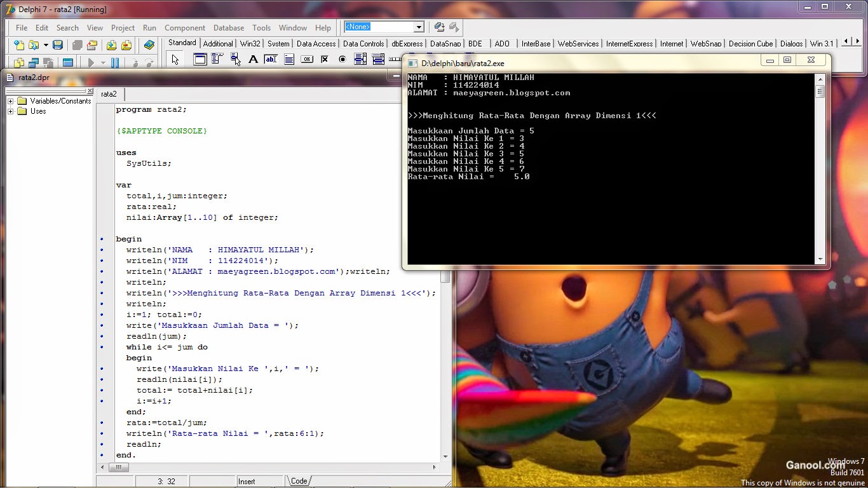Screen dimensions: 868x488
Task: Toggle breakpoint on while i<= jum line
Action: (102, 347)
